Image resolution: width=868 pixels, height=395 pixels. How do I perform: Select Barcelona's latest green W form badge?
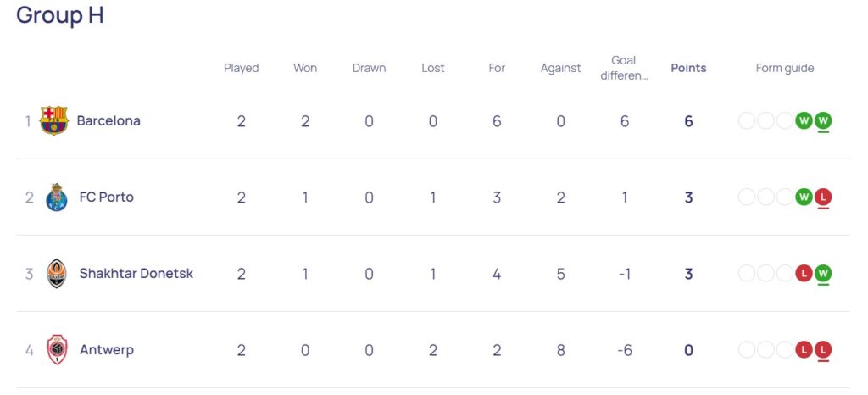823,120
